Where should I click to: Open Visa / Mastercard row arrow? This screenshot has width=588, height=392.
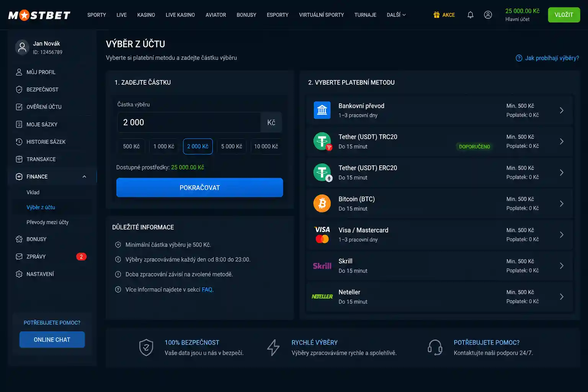tap(562, 235)
